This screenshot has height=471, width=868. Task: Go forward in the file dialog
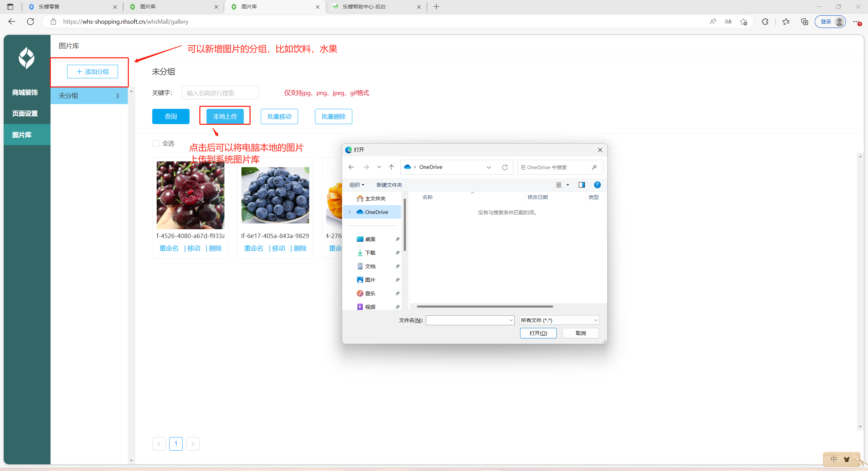(x=366, y=167)
